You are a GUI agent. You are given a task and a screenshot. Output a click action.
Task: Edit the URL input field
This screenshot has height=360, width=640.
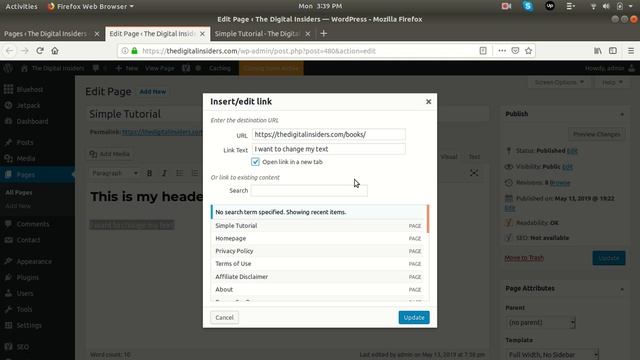[329, 134]
